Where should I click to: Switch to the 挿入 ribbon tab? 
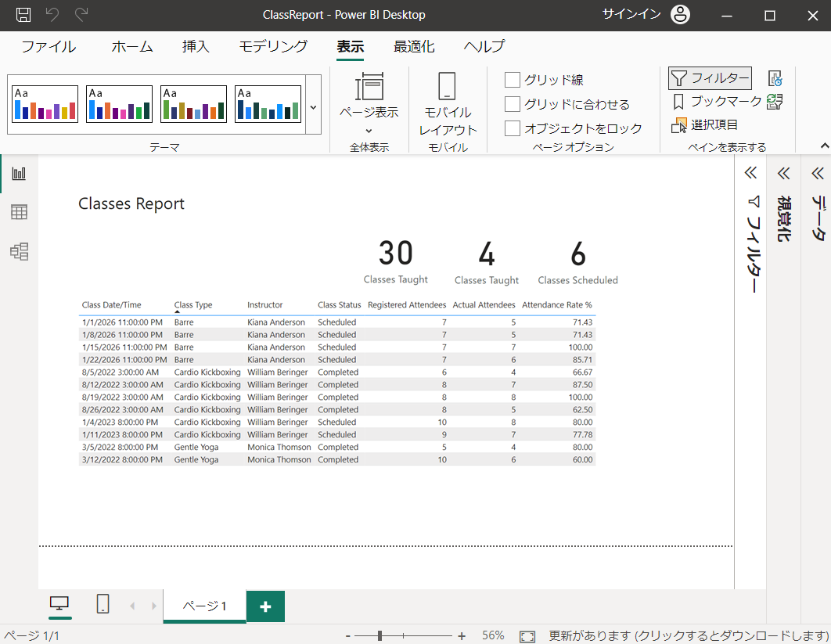[196, 47]
